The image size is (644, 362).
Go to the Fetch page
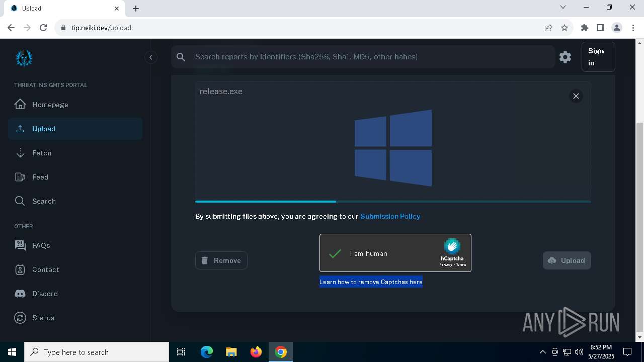point(75,153)
